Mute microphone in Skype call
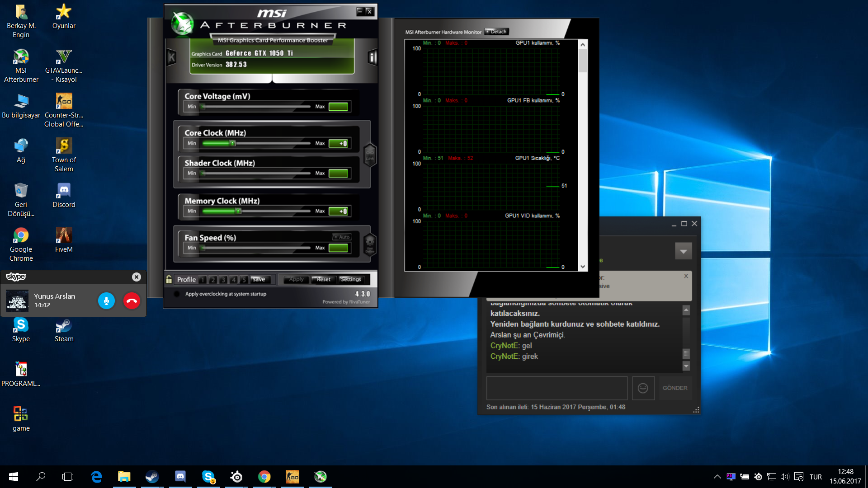 [106, 301]
